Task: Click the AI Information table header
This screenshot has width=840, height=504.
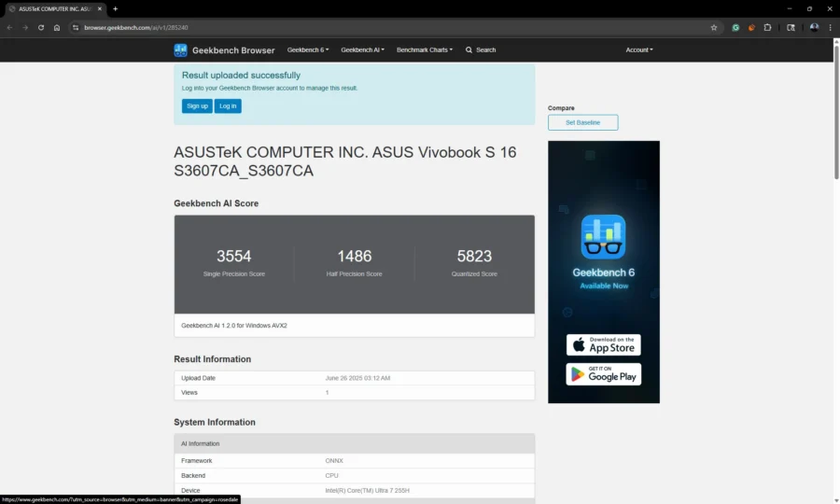Action: point(354,443)
